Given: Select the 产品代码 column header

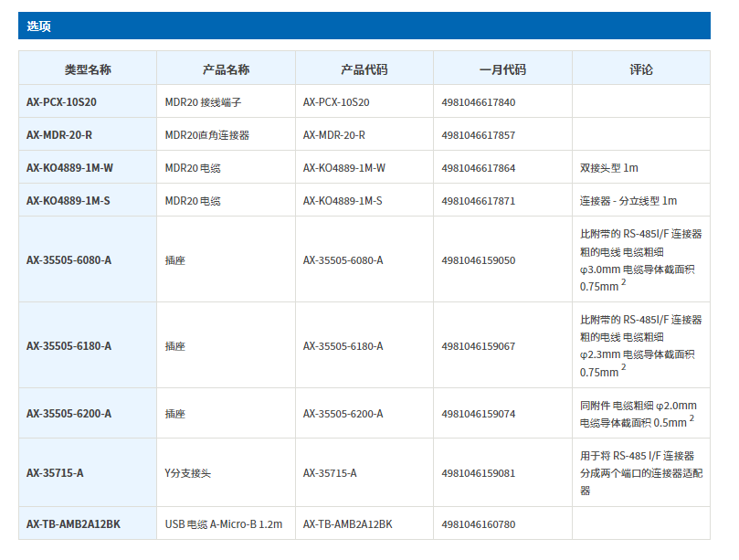Looking at the screenshot, I should [x=364, y=69].
